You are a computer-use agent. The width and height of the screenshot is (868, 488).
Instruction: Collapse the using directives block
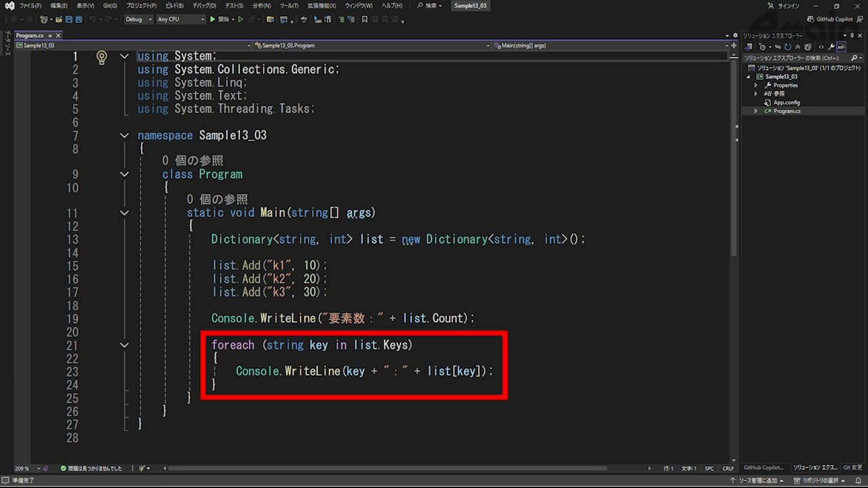point(124,56)
